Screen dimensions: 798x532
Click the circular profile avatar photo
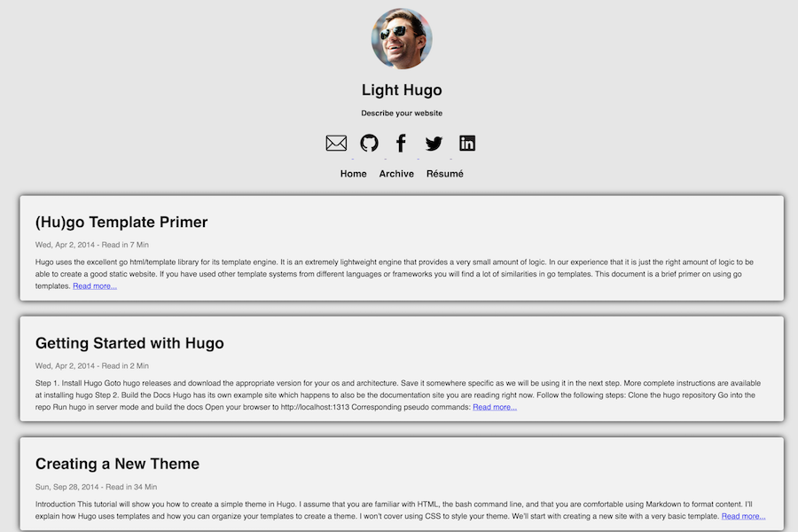click(402, 39)
